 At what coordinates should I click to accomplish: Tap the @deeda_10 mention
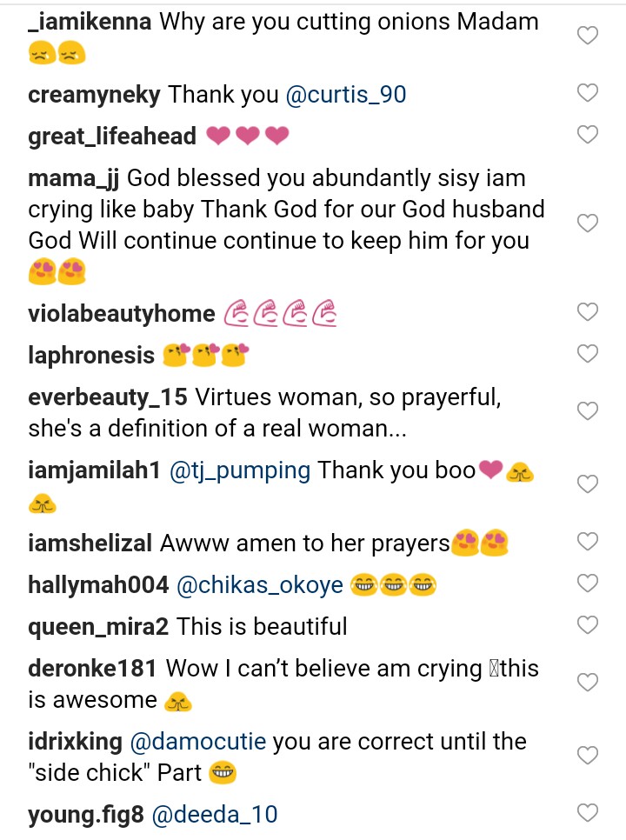tap(215, 815)
